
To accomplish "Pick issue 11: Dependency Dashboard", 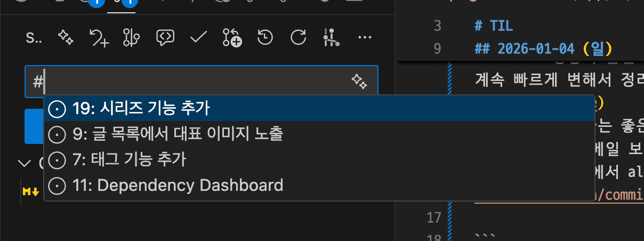I will pos(319,186).
